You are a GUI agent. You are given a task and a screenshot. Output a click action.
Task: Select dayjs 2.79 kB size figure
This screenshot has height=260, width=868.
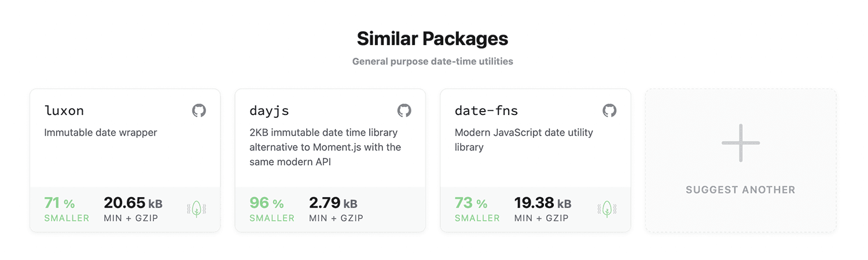coord(333,203)
